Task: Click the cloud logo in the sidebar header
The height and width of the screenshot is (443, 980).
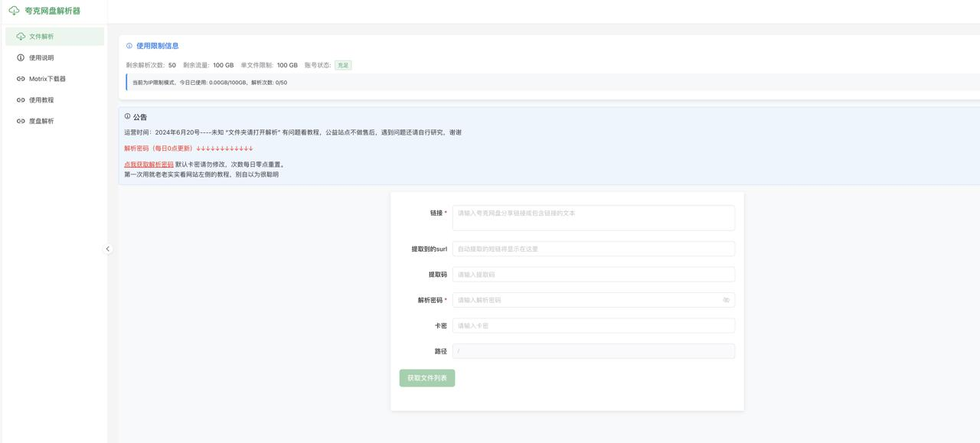Action: (x=14, y=11)
